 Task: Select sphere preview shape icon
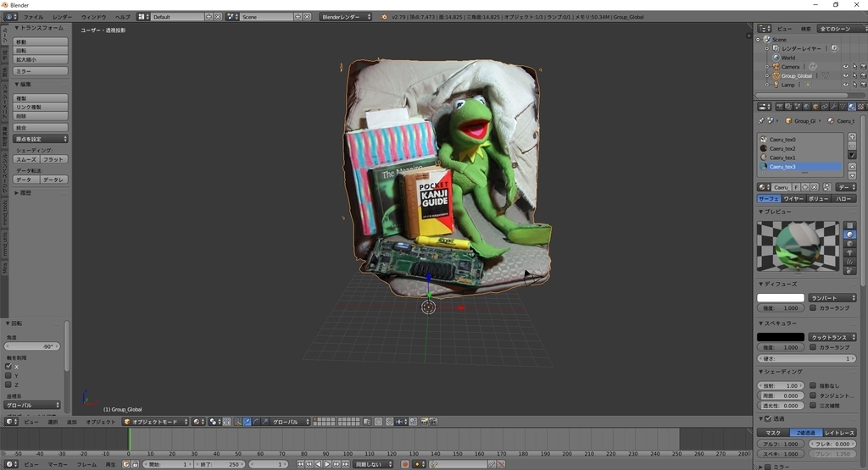(x=849, y=235)
